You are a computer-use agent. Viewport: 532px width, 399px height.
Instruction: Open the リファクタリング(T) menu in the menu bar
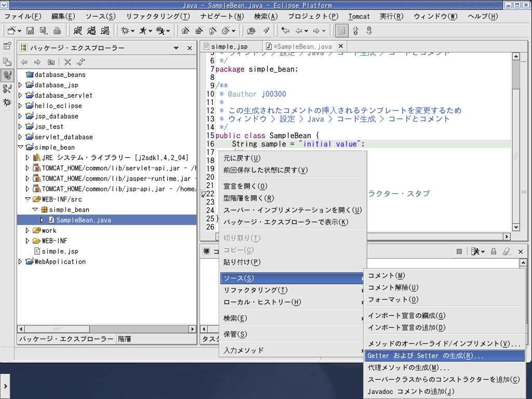coord(158,16)
